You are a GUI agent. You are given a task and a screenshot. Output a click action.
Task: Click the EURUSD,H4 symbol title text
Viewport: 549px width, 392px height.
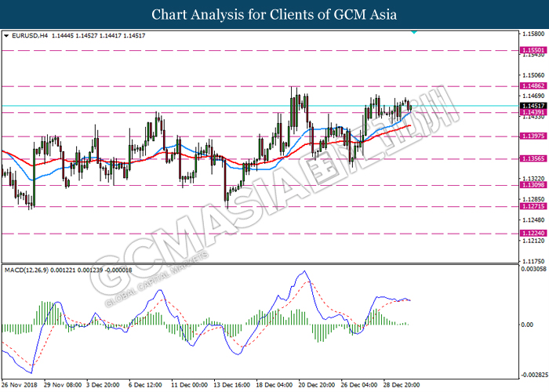pos(30,36)
